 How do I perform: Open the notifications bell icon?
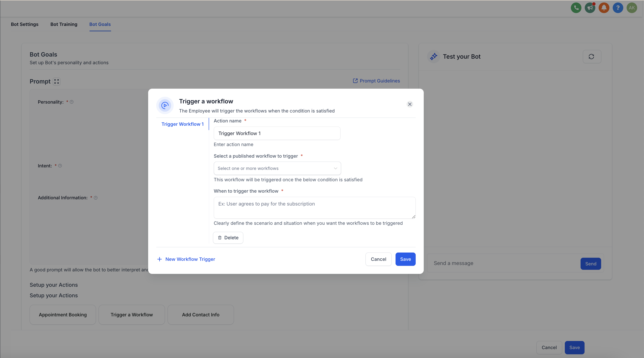[604, 8]
